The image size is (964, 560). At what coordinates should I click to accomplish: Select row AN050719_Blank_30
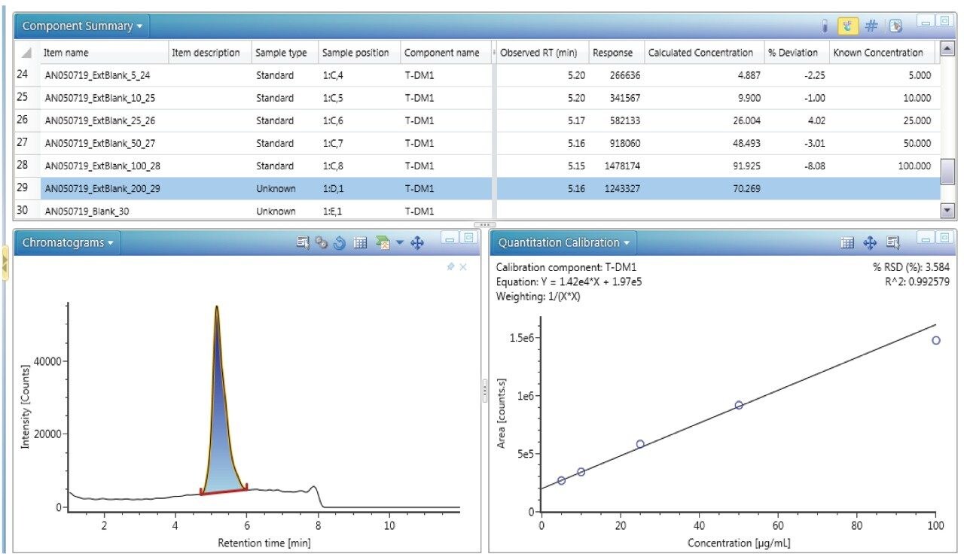(477, 211)
